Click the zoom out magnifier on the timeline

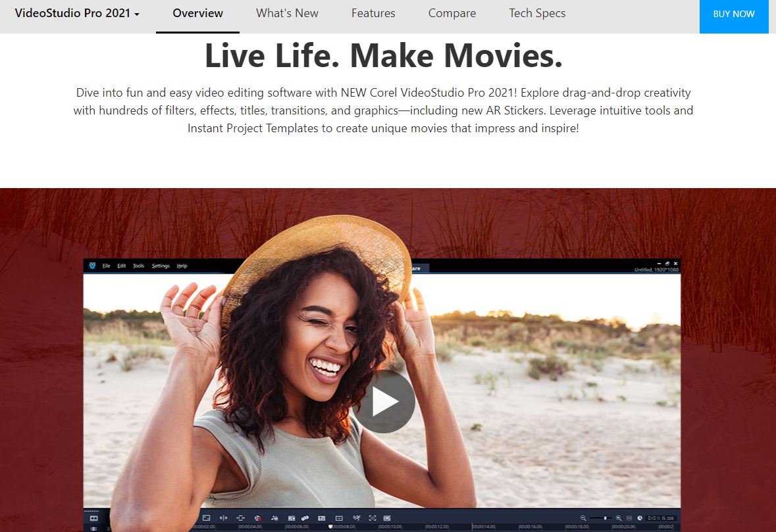(583, 518)
